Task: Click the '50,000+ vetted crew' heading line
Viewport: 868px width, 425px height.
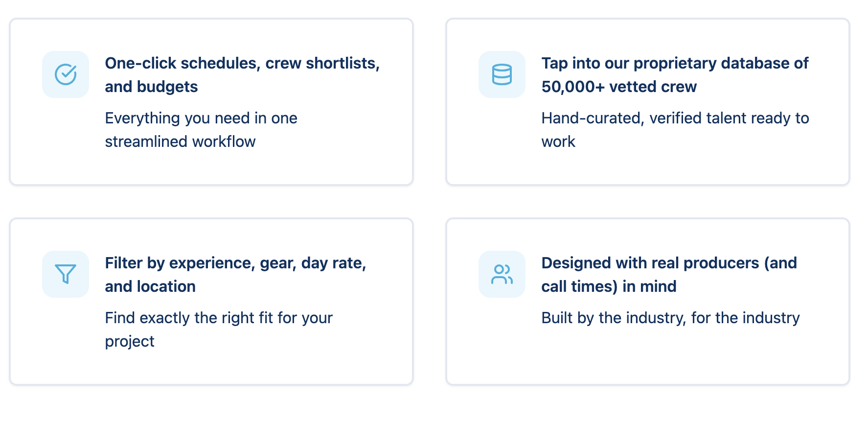Action: (x=619, y=87)
